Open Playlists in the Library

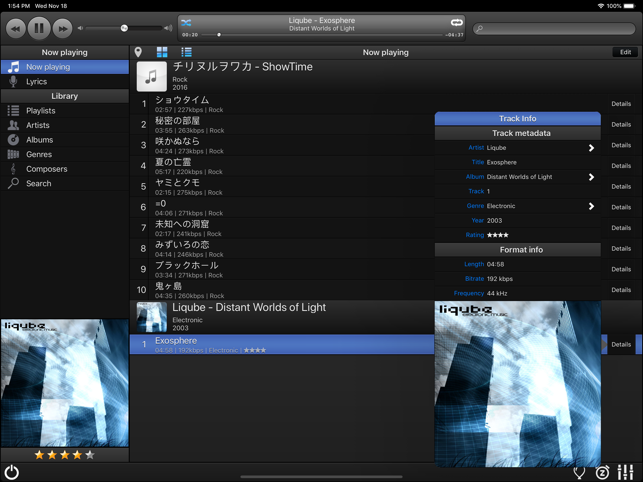click(65, 110)
